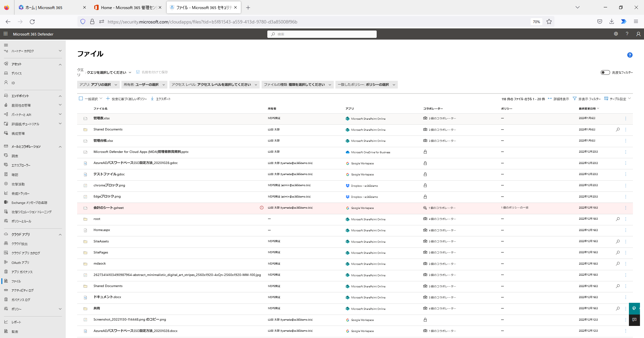Viewport: 644px width, 338px height.
Task: Open デバイス in the sidebar
Action: pyautogui.click(x=16, y=73)
